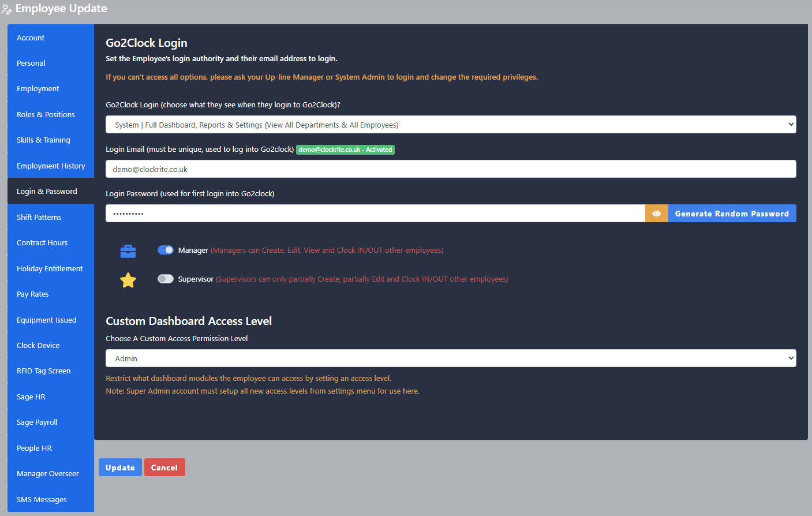Click the Generate Random Password button
This screenshot has width=812, height=516.
[732, 214]
